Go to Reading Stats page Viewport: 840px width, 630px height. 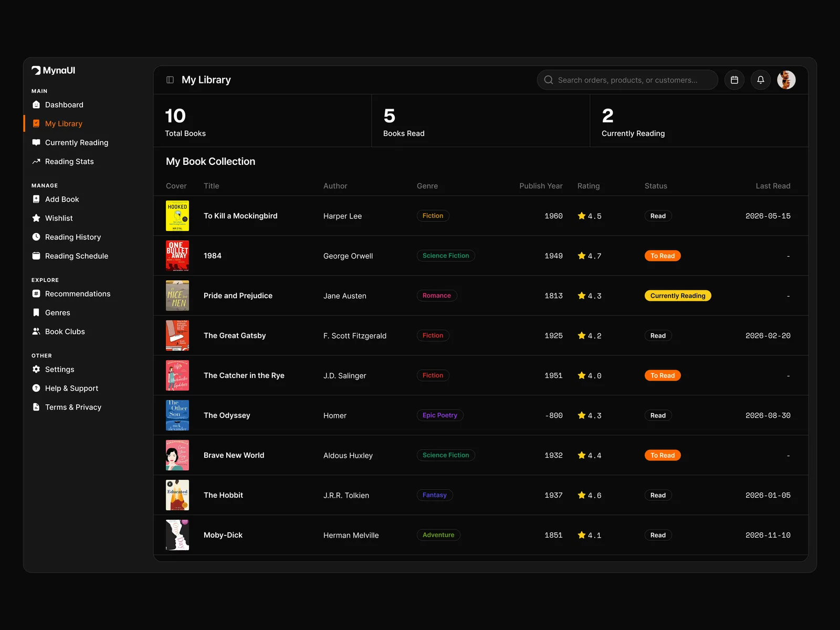tap(69, 161)
